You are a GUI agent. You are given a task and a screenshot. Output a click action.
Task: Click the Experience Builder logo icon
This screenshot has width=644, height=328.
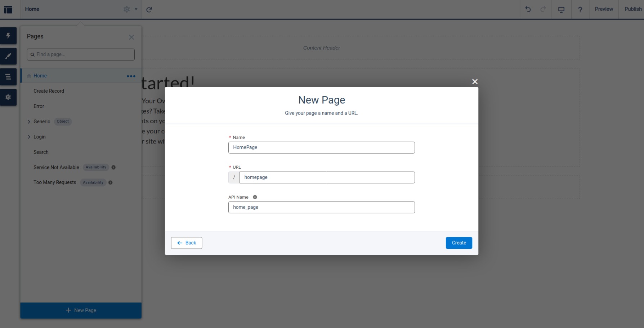click(x=8, y=9)
